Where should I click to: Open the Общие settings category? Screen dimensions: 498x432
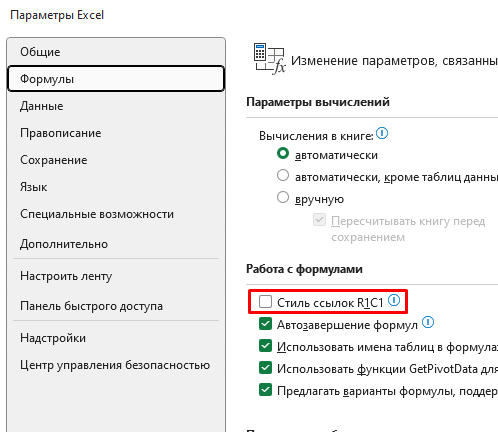coord(116,52)
